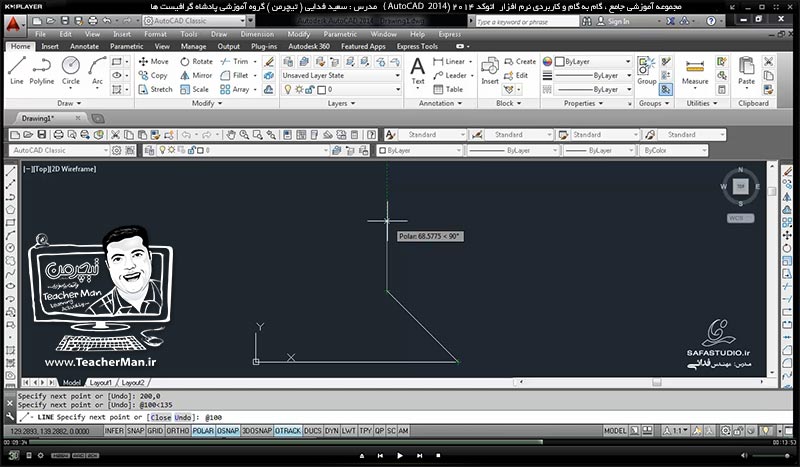Choose the Move command

153,61
